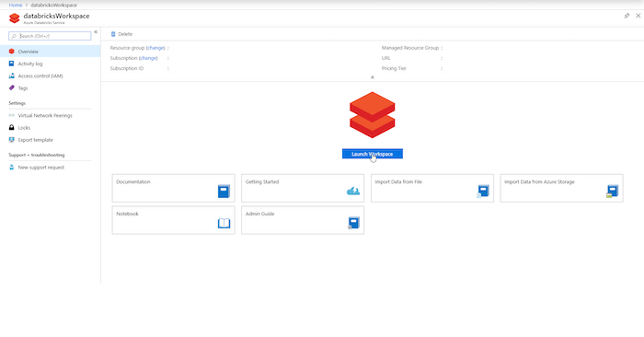Click the purple Tags icon
Image resolution: width=644 pixels, height=337 pixels.
tap(11, 88)
